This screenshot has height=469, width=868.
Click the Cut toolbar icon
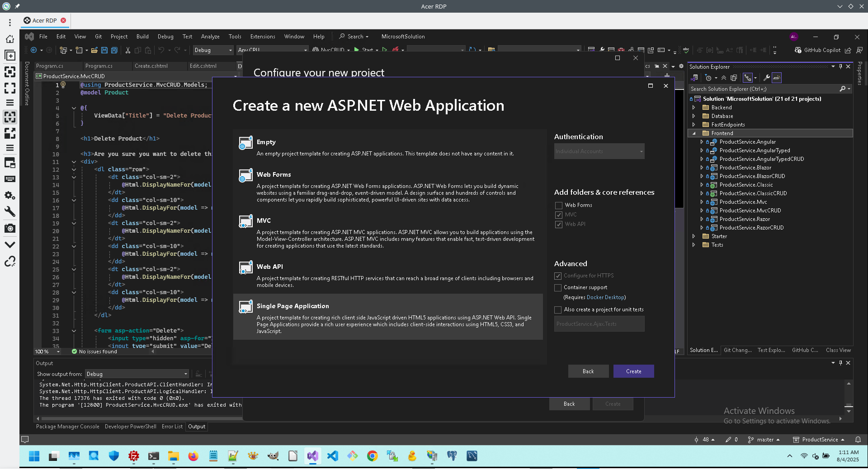coord(128,50)
